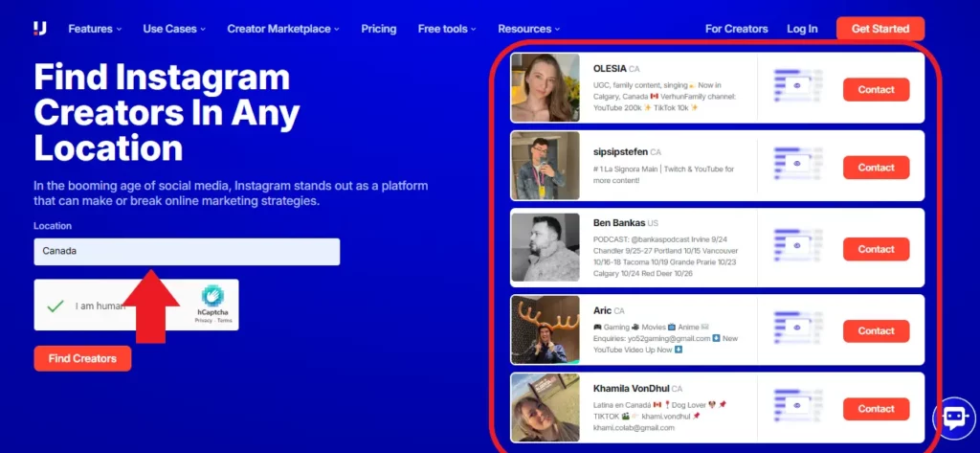This screenshot has width=980, height=453.
Task: Click the Get Started button
Action: click(880, 29)
